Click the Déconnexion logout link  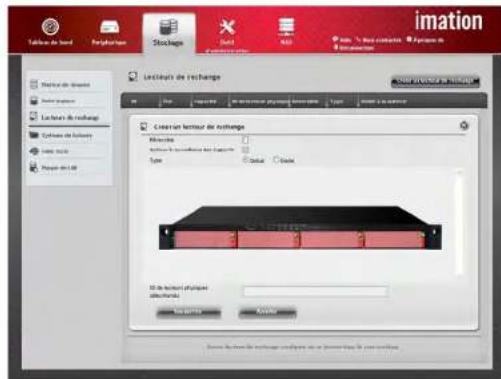click(354, 48)
